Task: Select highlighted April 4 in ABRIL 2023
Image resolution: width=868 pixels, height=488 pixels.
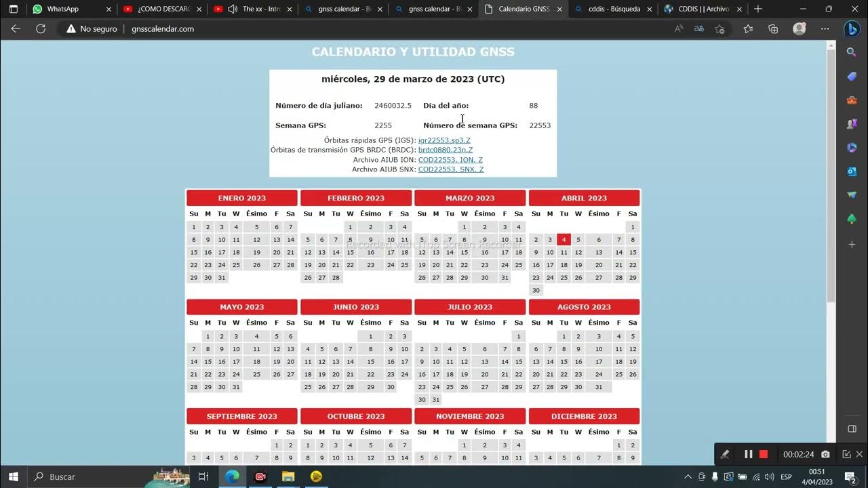Action: tap(564, 239)
